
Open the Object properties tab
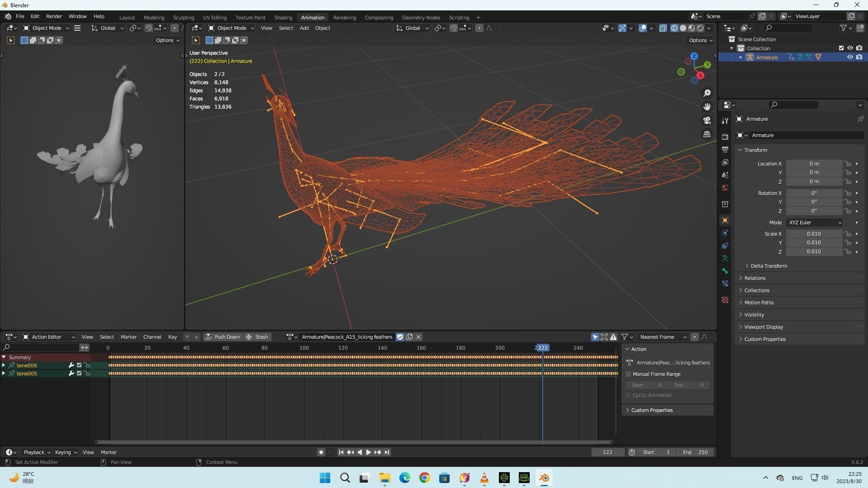click(725, 220)
